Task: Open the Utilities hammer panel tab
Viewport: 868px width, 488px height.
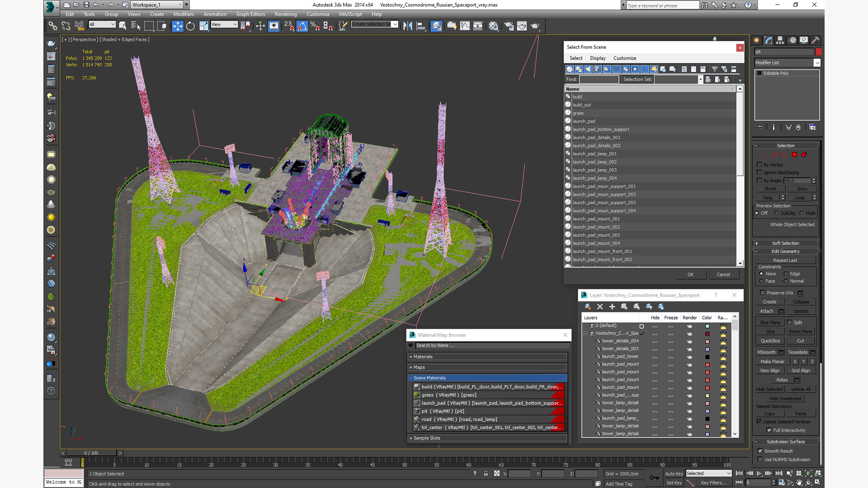Action: (x=816, y=40)
